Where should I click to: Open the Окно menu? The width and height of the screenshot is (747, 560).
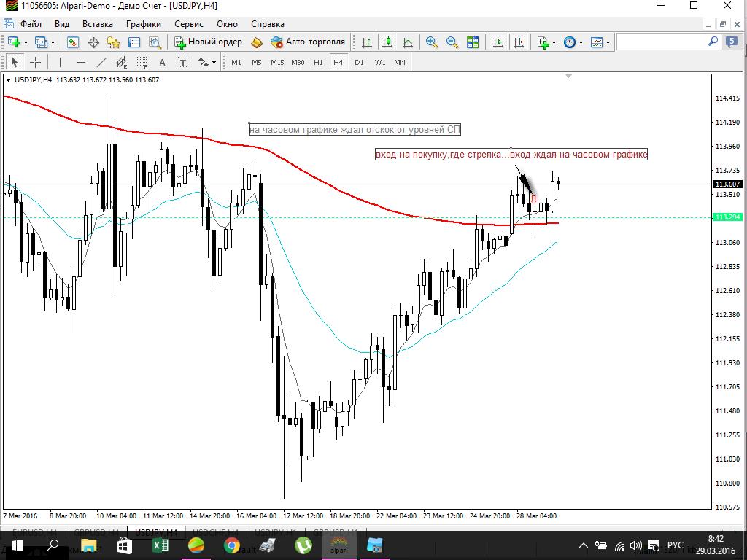pyautogui.click(x=228, y=24)
